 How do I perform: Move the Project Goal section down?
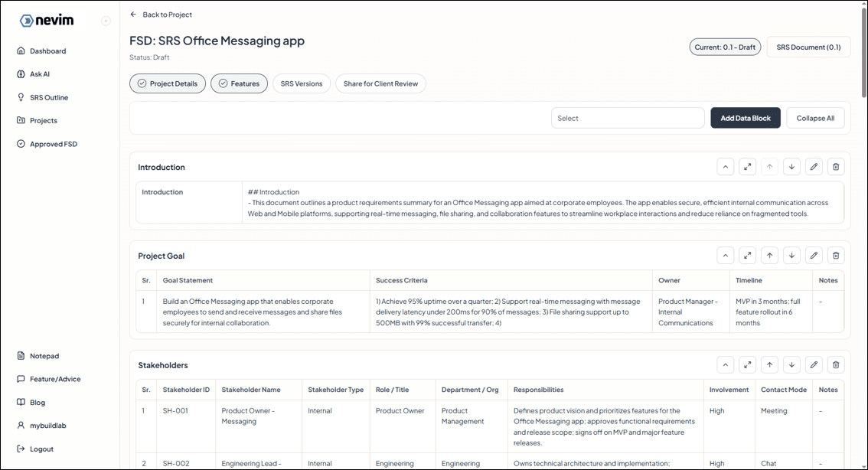[791, 256]
